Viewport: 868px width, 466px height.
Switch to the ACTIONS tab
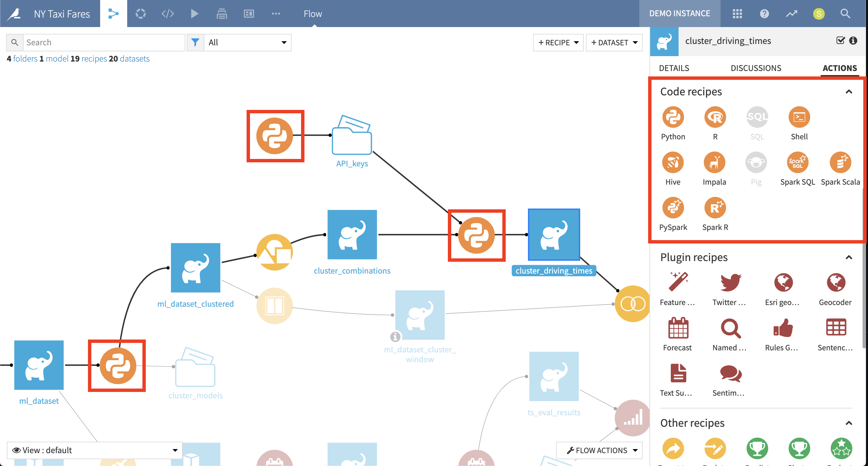coord(840,68)
